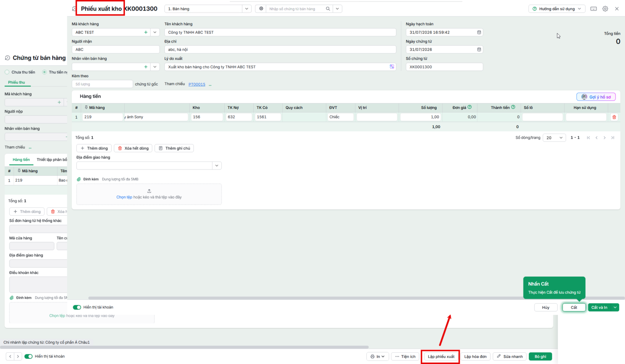The height and width of the screenshot is (364, 625).
Task: Go to last page in table pagination
Action: (x=612, y=137)
